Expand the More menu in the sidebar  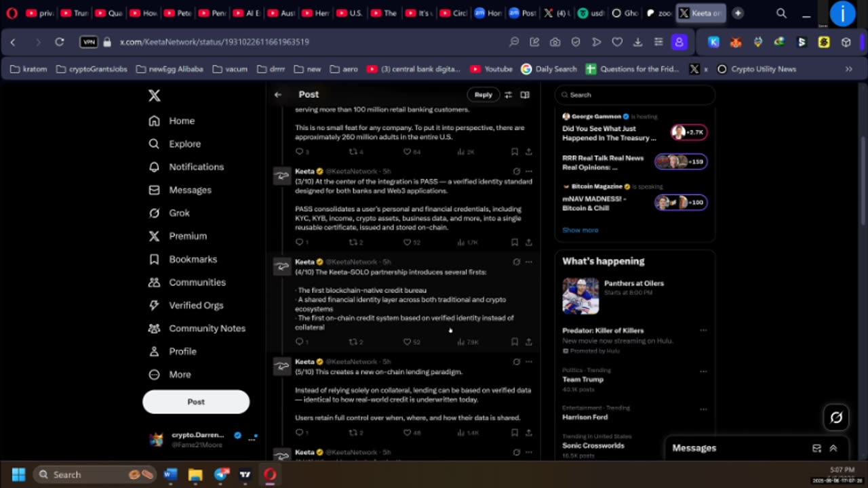click(170, 374)
